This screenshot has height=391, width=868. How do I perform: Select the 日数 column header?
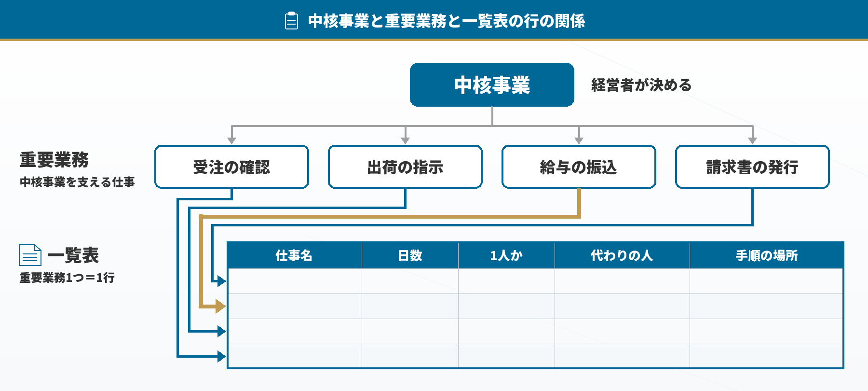tap(410, 255)
